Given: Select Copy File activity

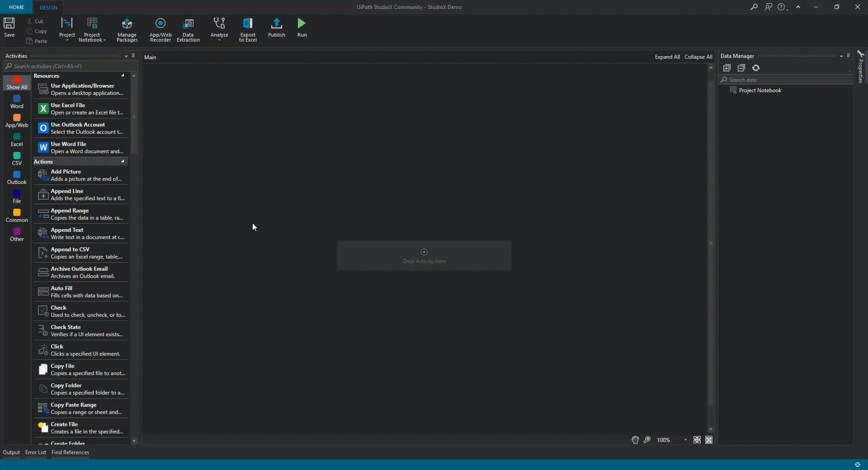Looking at the screenshot, I should [80, 370].
